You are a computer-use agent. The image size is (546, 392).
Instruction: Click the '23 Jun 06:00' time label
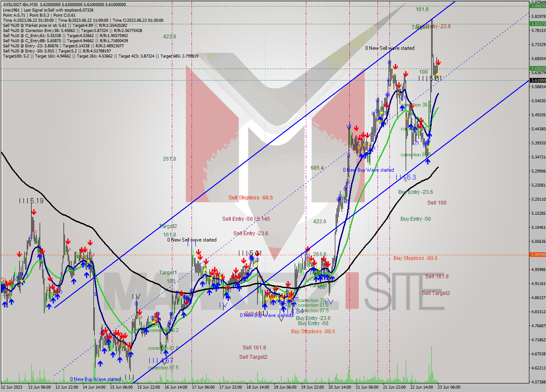[x=449, y=387]
